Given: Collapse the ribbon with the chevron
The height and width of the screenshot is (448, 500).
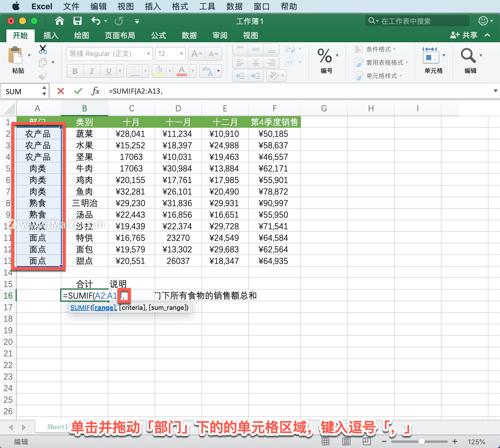Looking at the screenshot, I should click(487, 35).
